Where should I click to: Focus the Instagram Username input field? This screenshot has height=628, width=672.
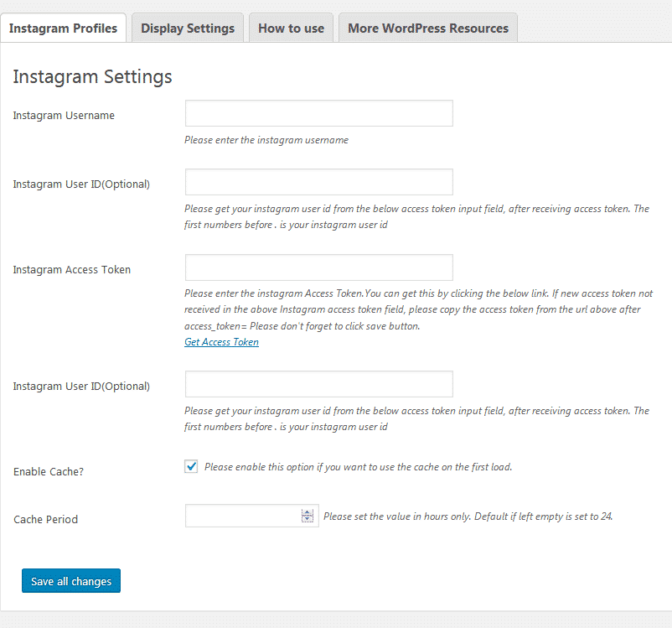coord(319,113)
